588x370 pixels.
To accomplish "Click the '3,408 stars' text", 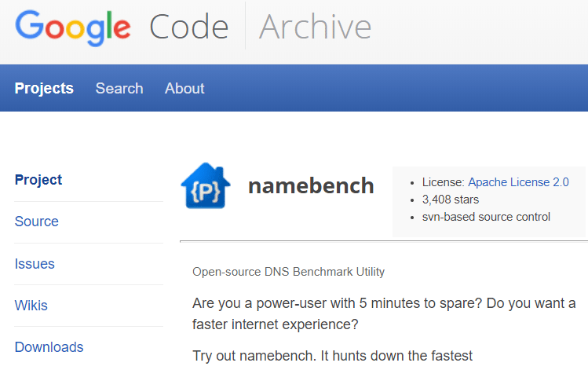I will click(x=451, y=200).
